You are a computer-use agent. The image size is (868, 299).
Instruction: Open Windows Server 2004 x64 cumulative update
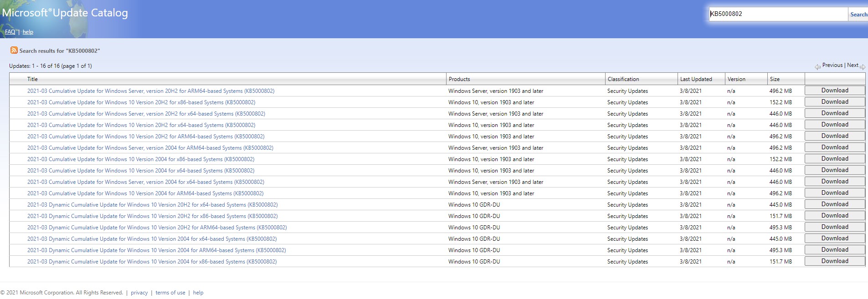click(x=146, y=182)
